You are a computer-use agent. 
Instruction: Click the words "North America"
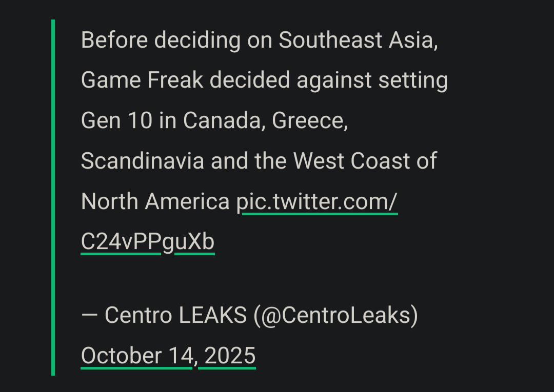click(x=155, y=202)
